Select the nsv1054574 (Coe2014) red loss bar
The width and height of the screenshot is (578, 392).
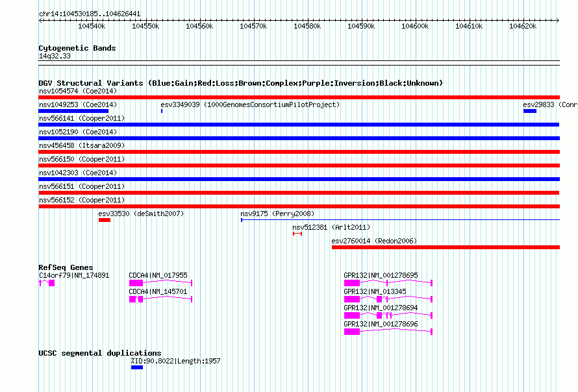(299, 97)
